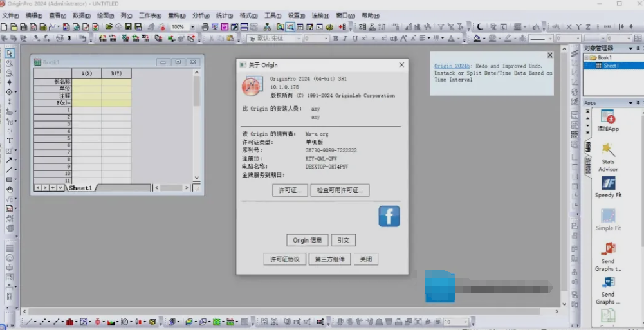
Task: Click the Print icon in the toolbar
Action: click(x=205, y=27)
